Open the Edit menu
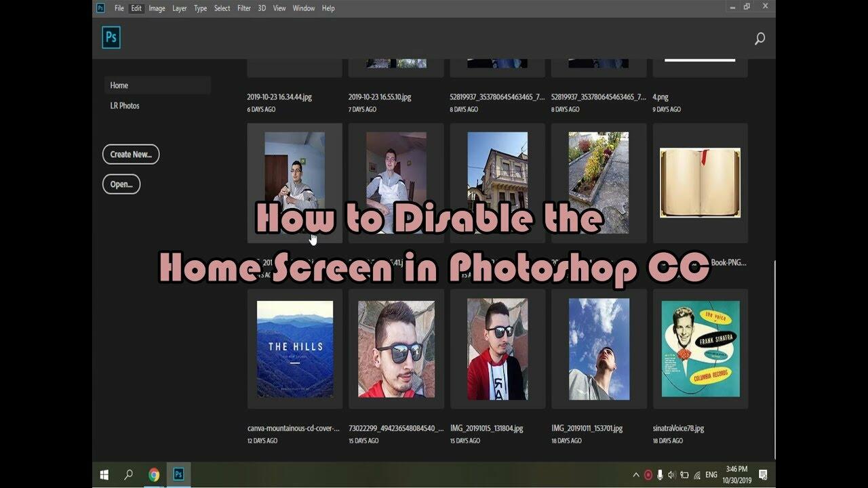 pyautogui.click(x=136, y=8)
